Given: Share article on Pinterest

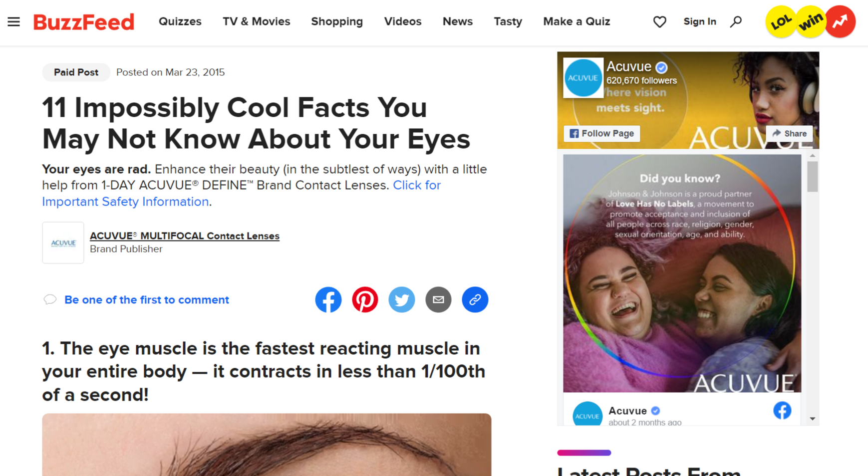Looking at the screenshot, I should (x=365, y=300).
